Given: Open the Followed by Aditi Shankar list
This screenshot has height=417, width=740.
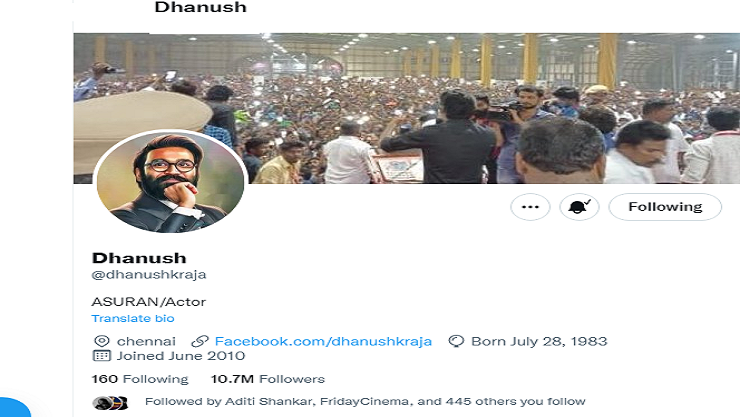Looking at the screenshot, I should click(x=365, y=401).
